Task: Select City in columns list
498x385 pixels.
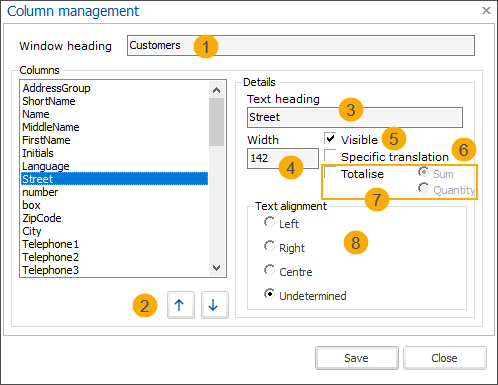Action: pyautogui.click(x=115, y=231)
